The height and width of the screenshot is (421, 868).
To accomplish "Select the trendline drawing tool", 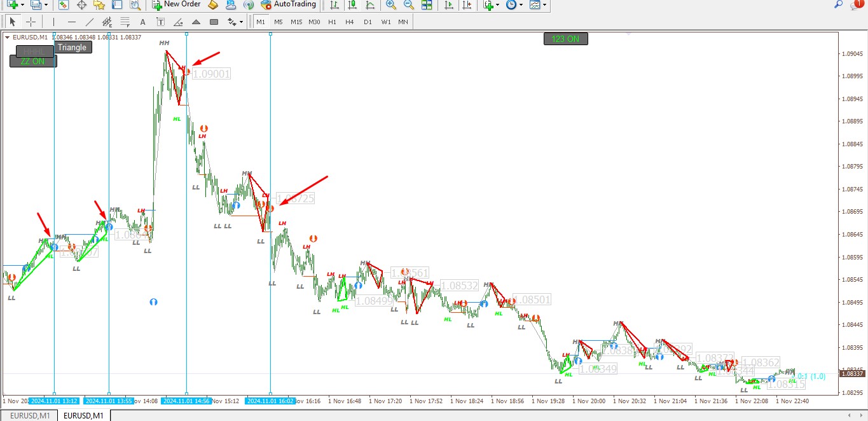I will pos(89,22).
